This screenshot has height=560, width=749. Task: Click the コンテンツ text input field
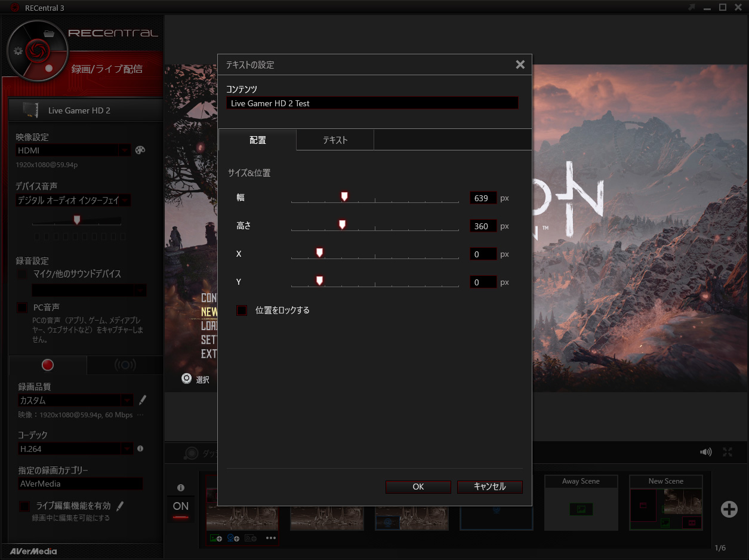[372, 103]
